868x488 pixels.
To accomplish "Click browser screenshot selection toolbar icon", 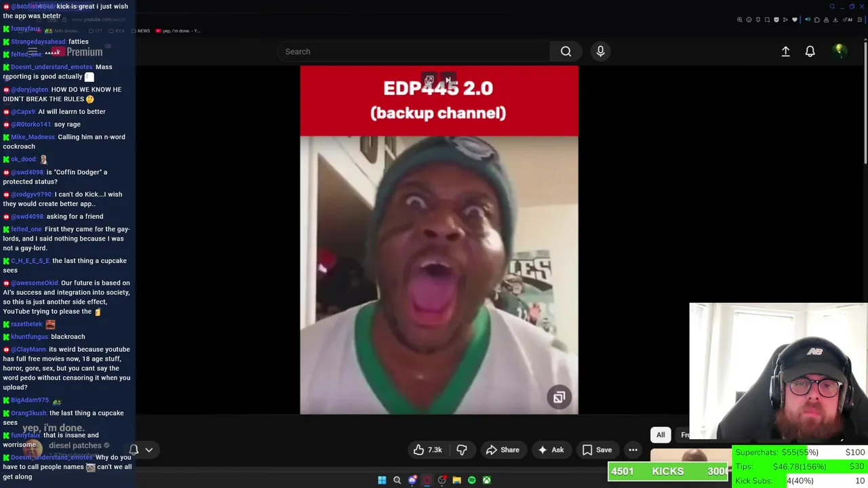I will [767, 20].
